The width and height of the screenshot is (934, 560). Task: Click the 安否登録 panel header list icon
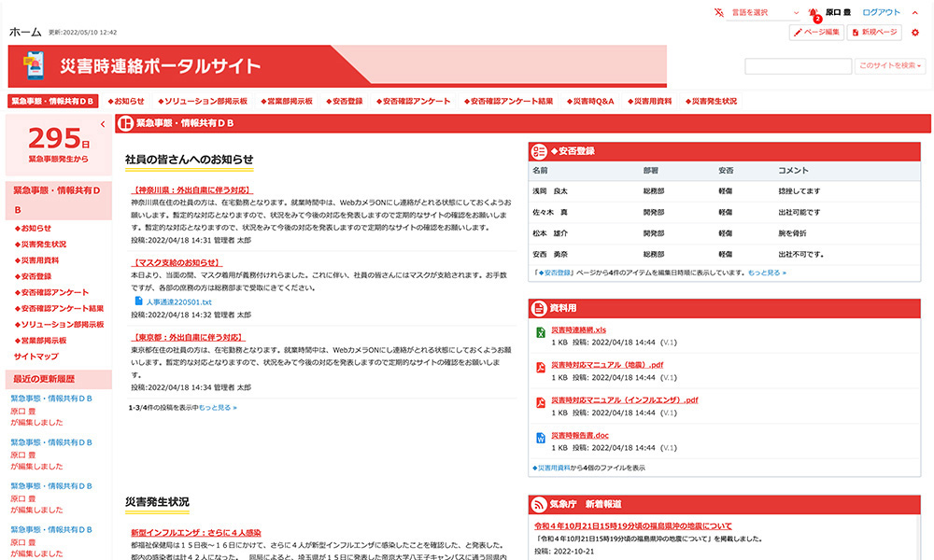coord(539,150)
